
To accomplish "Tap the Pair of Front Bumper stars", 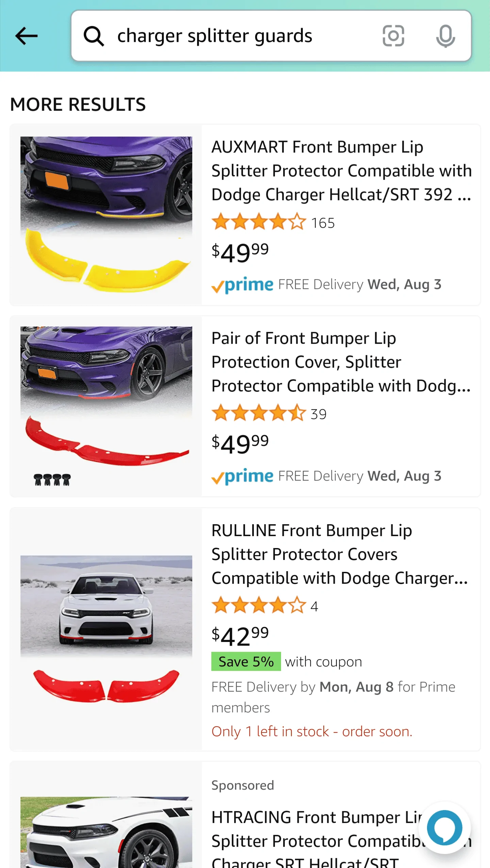I will click(x=259, y=413).
